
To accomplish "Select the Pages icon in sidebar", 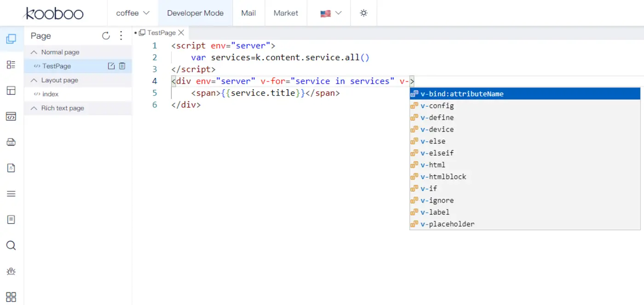I will click(11, 39).
